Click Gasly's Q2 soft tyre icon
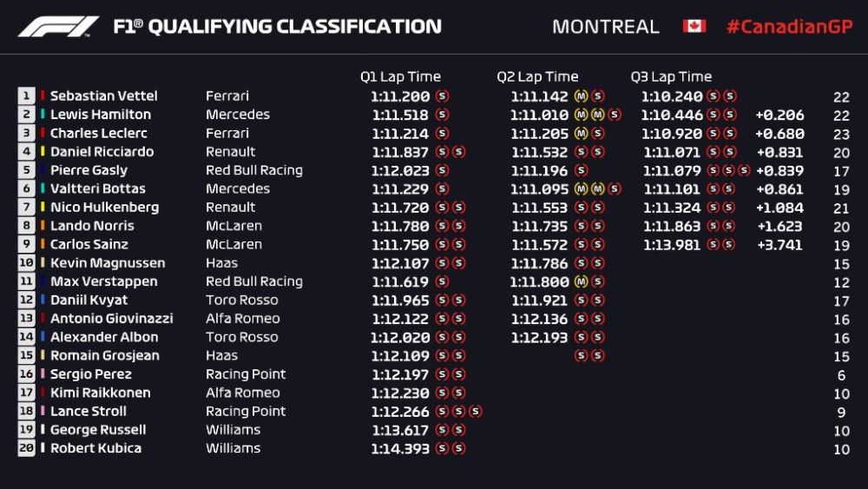This screenshot has height=489, width=868. point(581,170)
